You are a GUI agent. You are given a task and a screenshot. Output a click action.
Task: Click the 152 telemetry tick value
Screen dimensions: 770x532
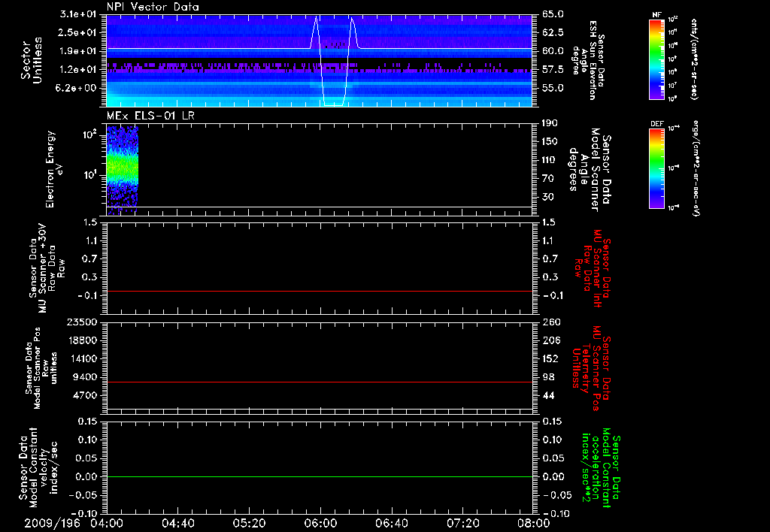[551, 358]
